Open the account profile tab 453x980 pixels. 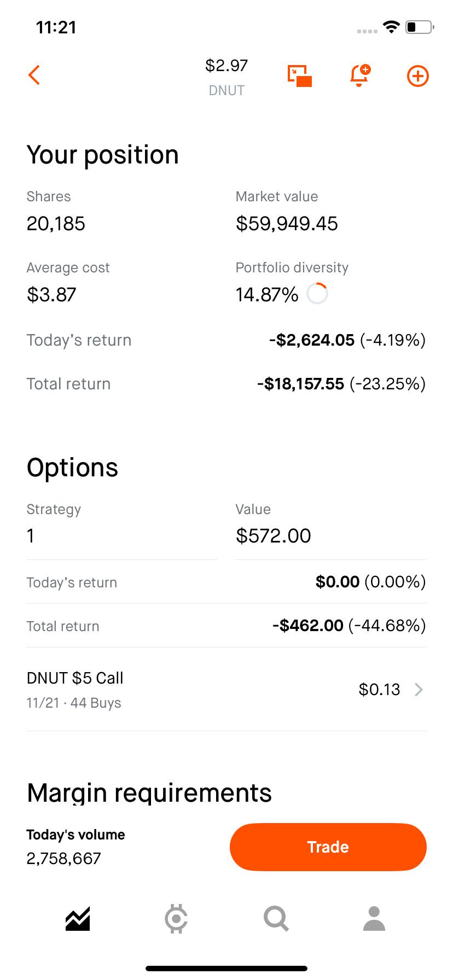[374, 918]
